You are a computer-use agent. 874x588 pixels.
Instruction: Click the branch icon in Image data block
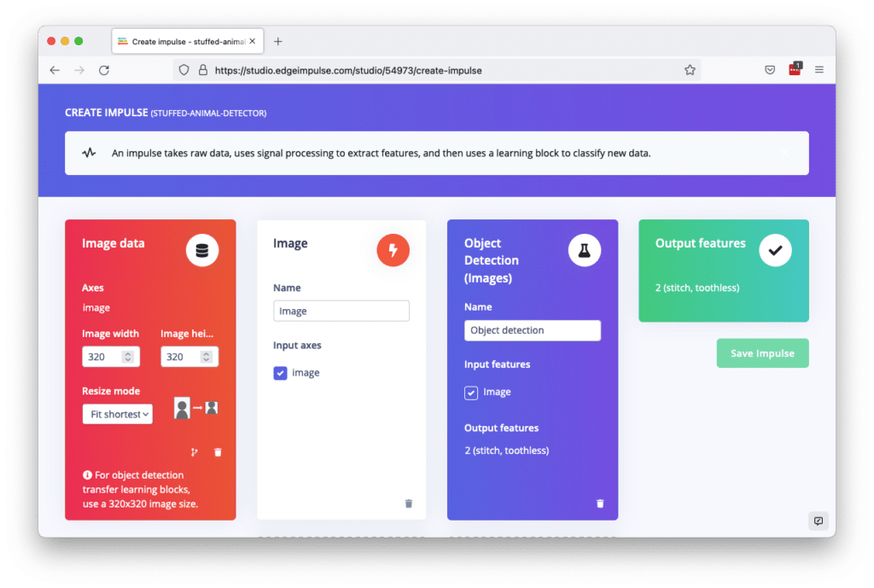tap(194, 451)
